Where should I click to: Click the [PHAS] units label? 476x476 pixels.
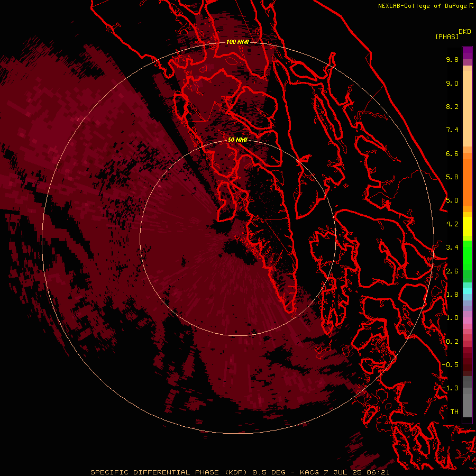click(447, 37)
